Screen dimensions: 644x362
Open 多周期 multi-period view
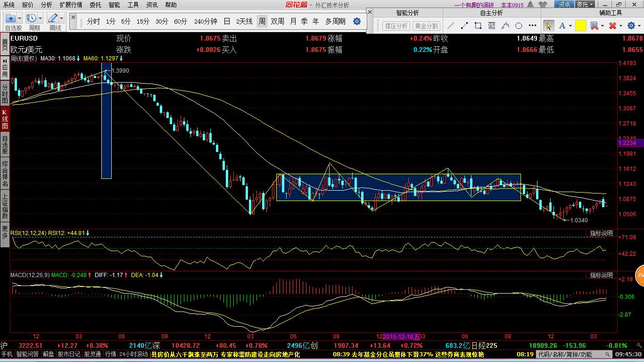point(335,21)
